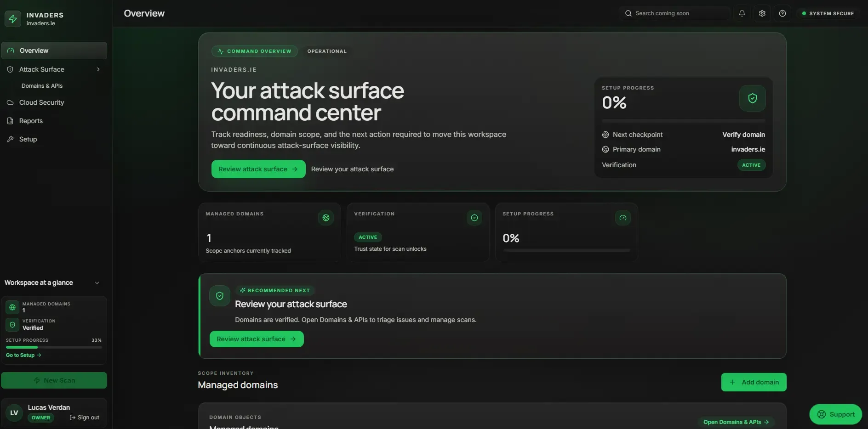Click the hero Setup Progress 0% bar
Screen dimensions: 868x429
tap(684, 121)
